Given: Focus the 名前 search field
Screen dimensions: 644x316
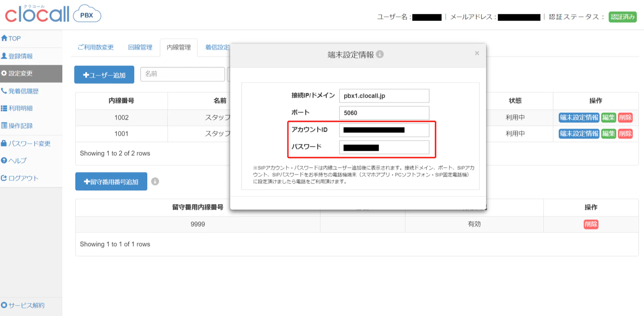Looking at the screenshot, I should [182, 74].
